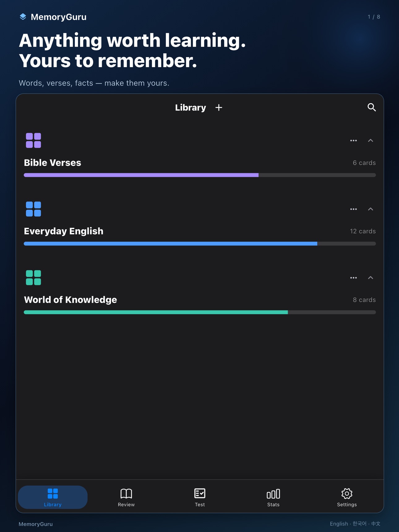Collapse the Everyday English deck

(x=371, y=209)
